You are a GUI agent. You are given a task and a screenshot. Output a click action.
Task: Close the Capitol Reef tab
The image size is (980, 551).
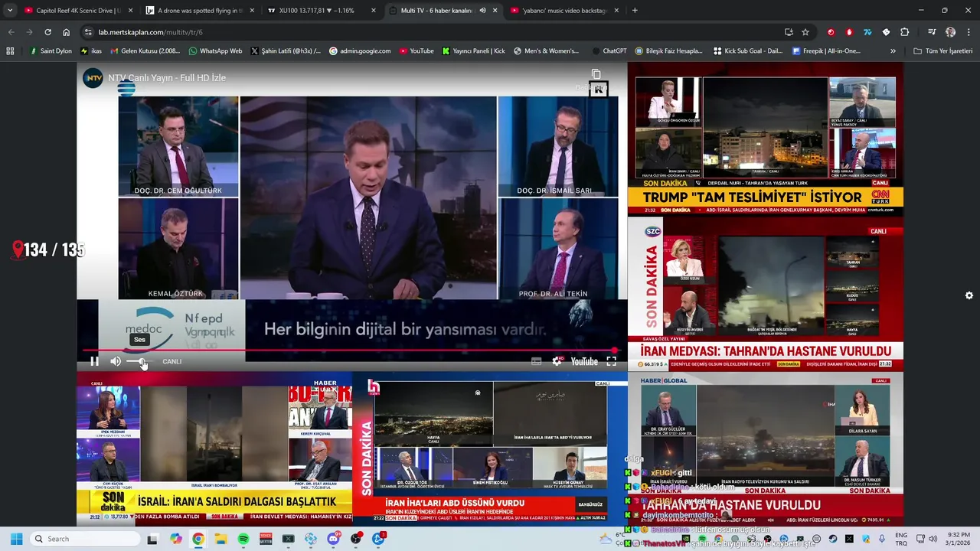pos(130,11)
